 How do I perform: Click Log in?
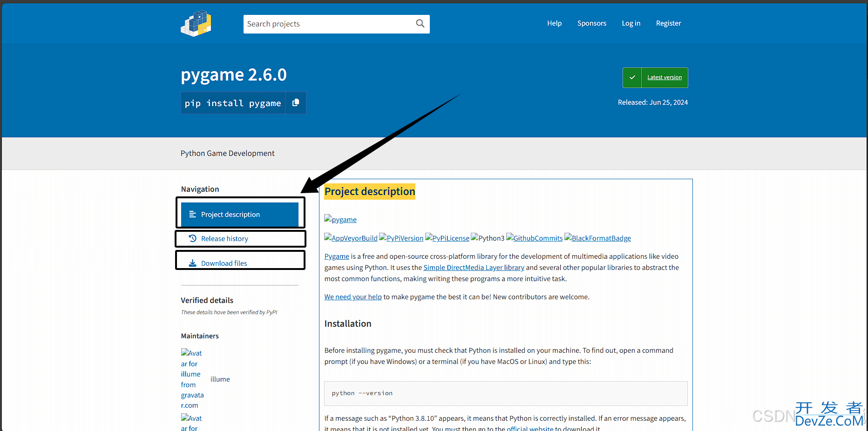[x=631, y=23]
